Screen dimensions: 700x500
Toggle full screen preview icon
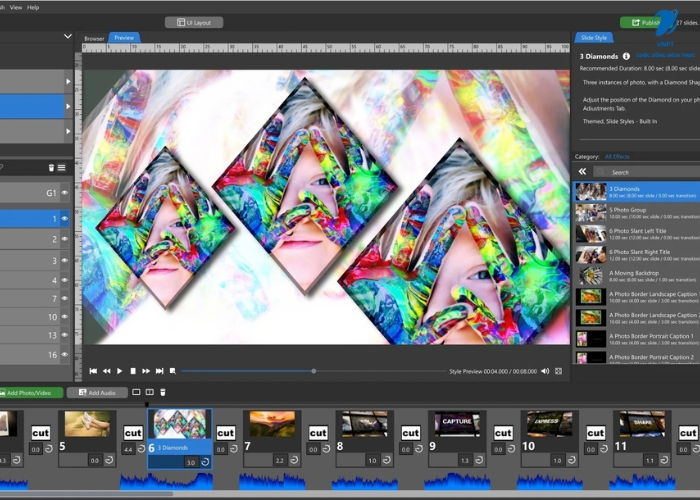558,371
